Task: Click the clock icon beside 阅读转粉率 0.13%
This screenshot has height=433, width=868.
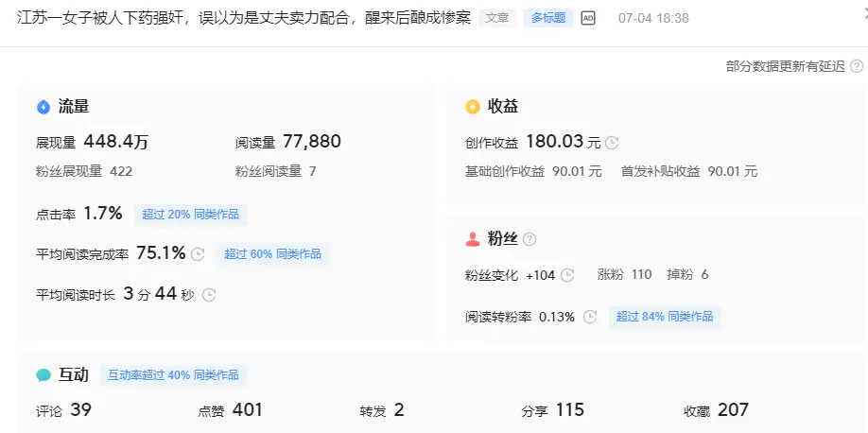Action: click(591, 317)
